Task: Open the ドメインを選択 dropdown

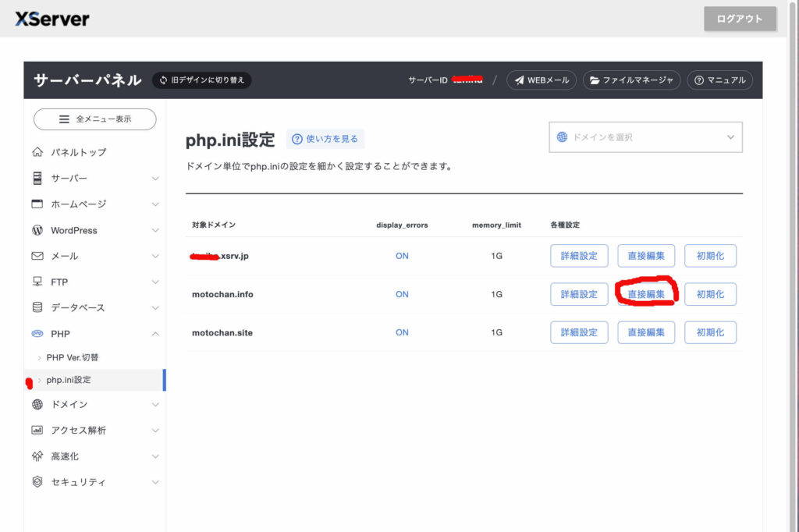Action: (645, 137)
